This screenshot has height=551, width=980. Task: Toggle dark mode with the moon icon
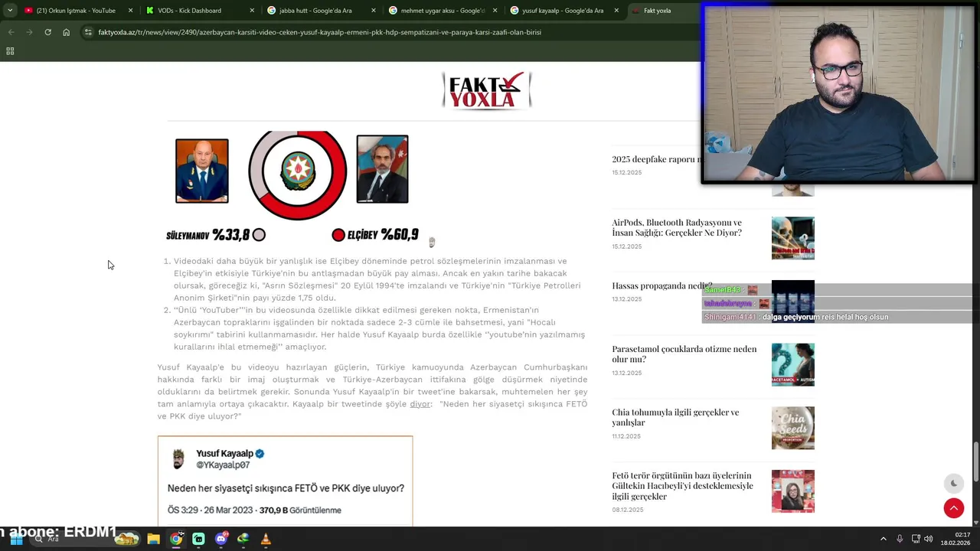click(x=953, y=483)
